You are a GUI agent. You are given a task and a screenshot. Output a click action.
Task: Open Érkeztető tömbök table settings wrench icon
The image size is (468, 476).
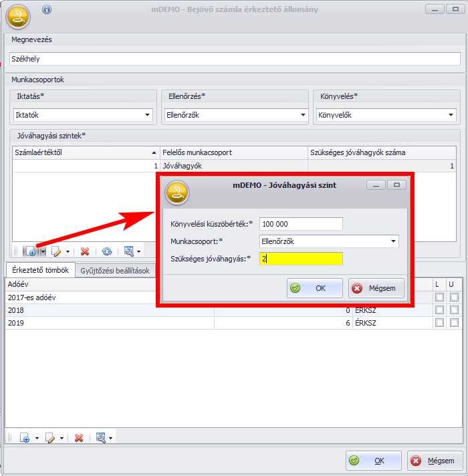click(x=101, y=438)
